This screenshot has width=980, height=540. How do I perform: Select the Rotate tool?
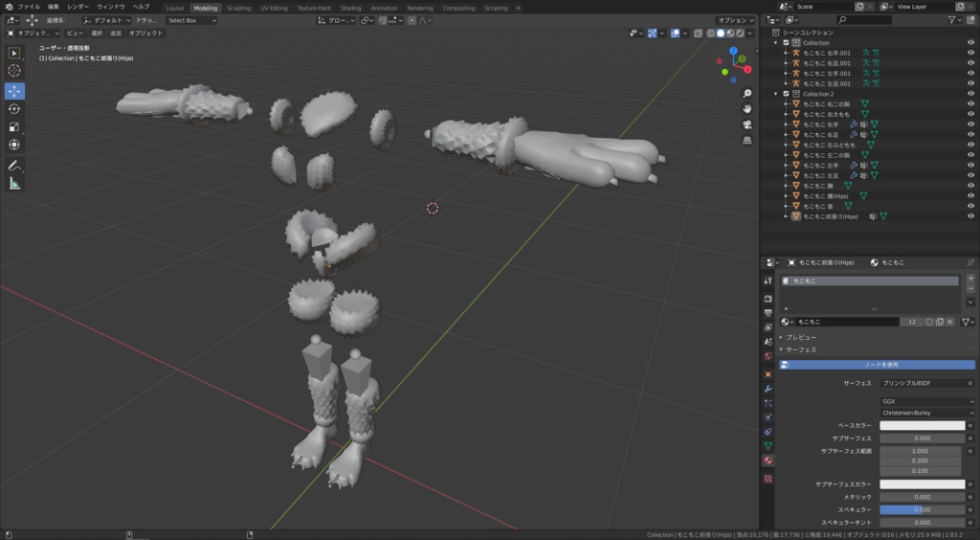click(x=14, y=109)
